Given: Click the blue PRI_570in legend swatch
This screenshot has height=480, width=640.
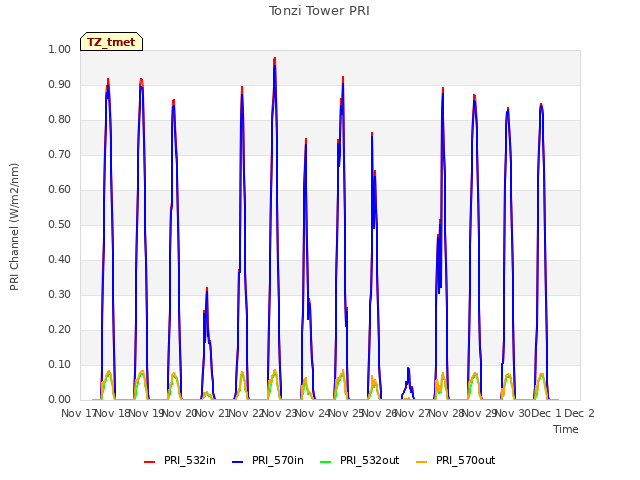Looking at the screenshot, I should tap(238, 462).
